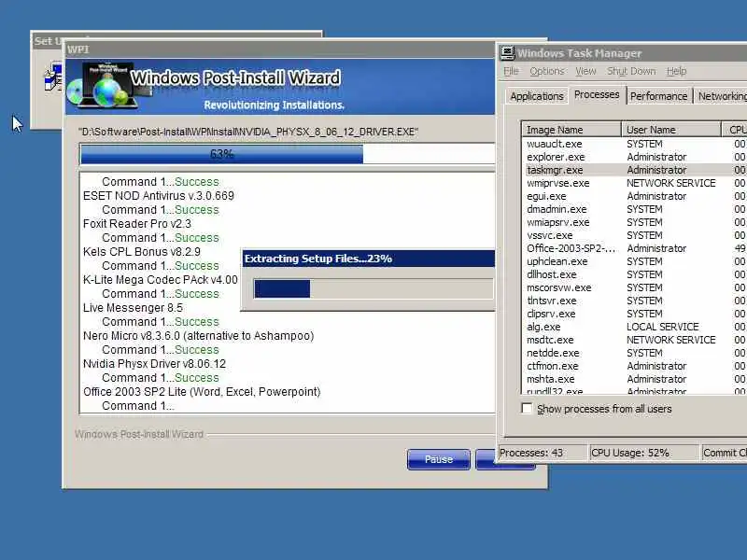747x560 pixels.
Task: Switch to the Applications tab
Action: 536,96
